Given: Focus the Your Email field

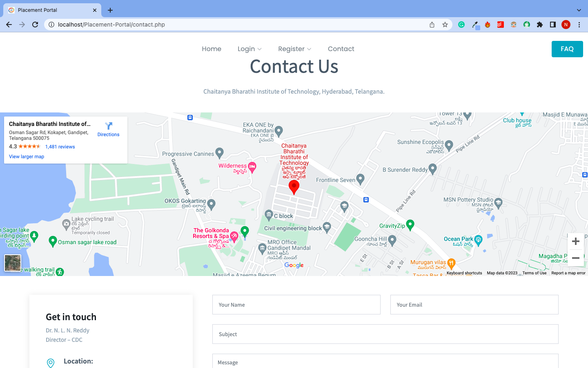Looking at the screenshot, I should pos(474,305).
